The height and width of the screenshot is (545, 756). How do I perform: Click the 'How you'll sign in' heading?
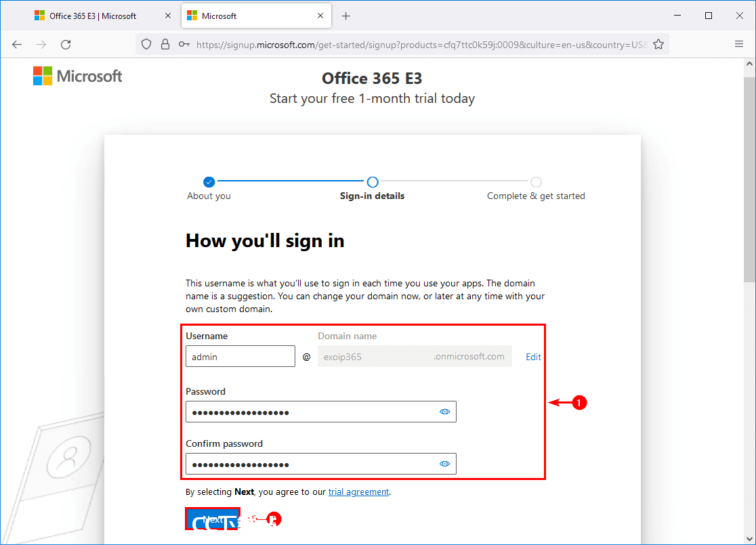pos(265,241)
